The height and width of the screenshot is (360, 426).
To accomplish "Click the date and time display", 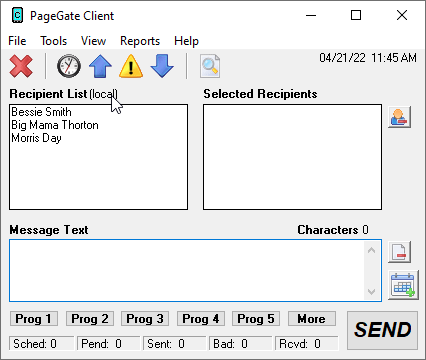I will [368, 58].
